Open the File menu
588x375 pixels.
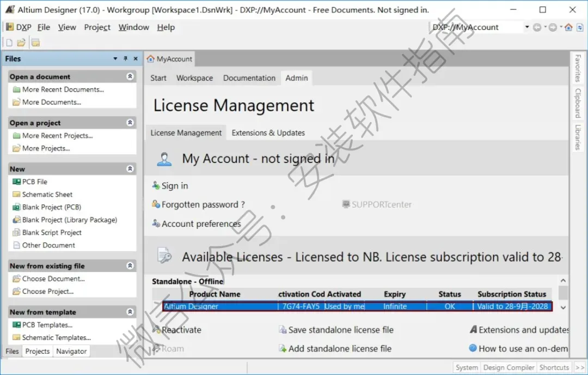[x=44, y=27]
